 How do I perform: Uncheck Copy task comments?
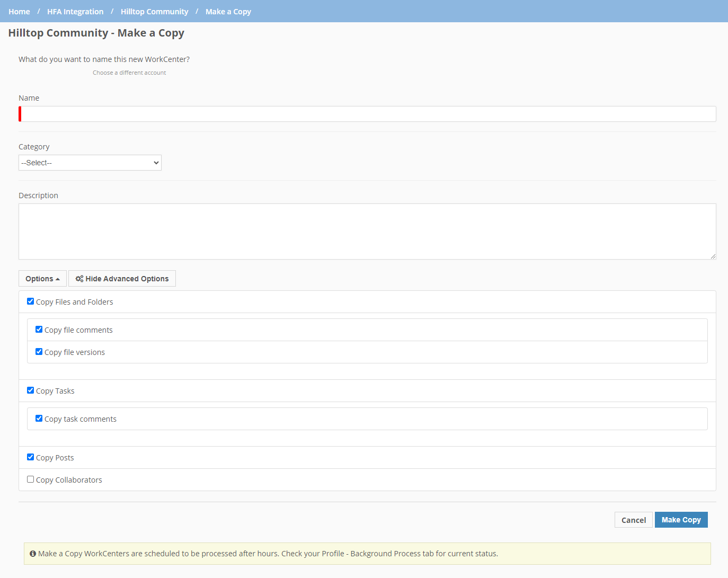click(x=39, y=419)
